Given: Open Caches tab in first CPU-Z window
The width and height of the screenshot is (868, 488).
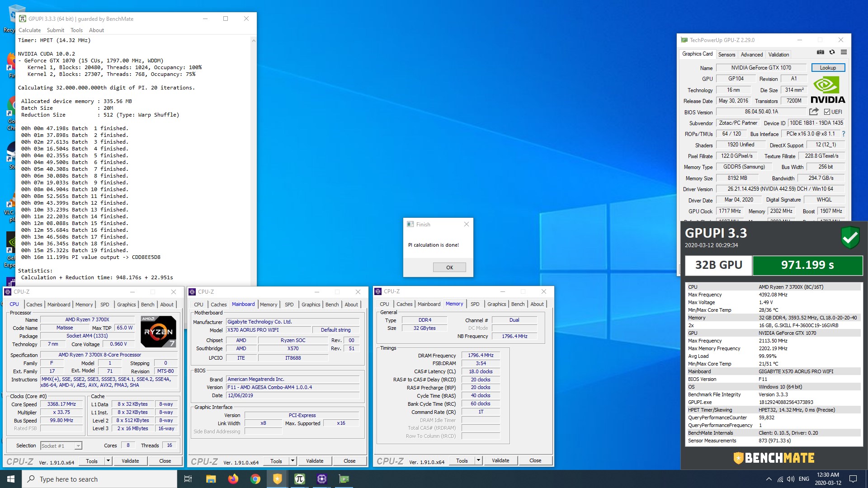Looking at the screenshot, I should click(34, 305).
